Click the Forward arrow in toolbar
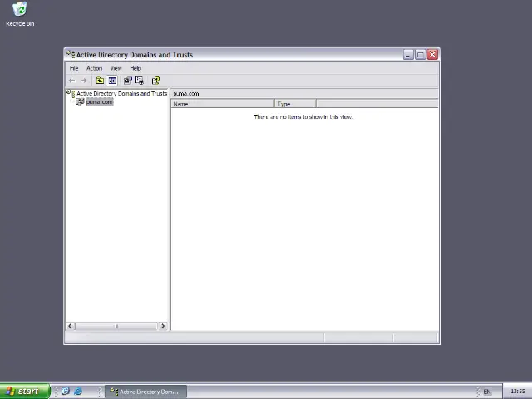The image size is (532, 399). pos(83,81)
